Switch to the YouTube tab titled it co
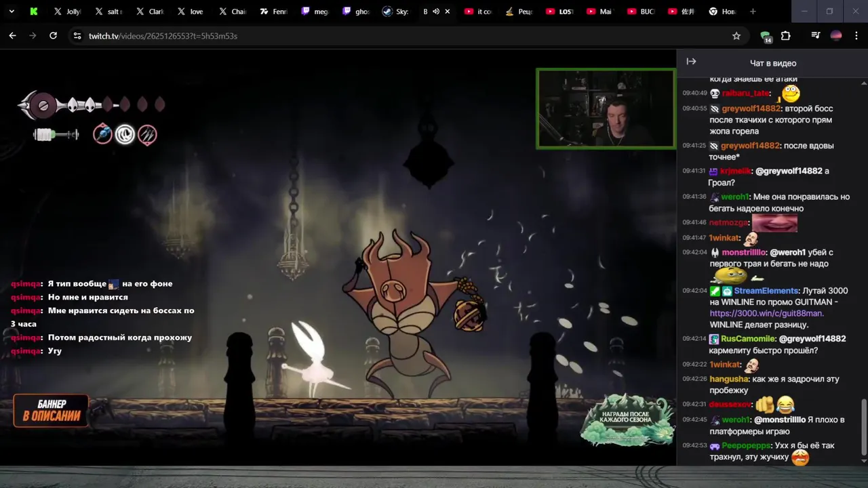868x488 pixels. 478,12
